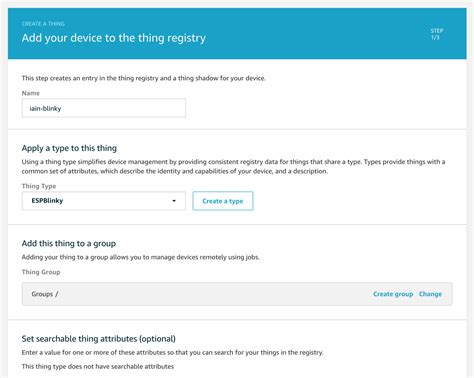
Task: Click the Thing Group label
Action: click(x=41, y=272)
